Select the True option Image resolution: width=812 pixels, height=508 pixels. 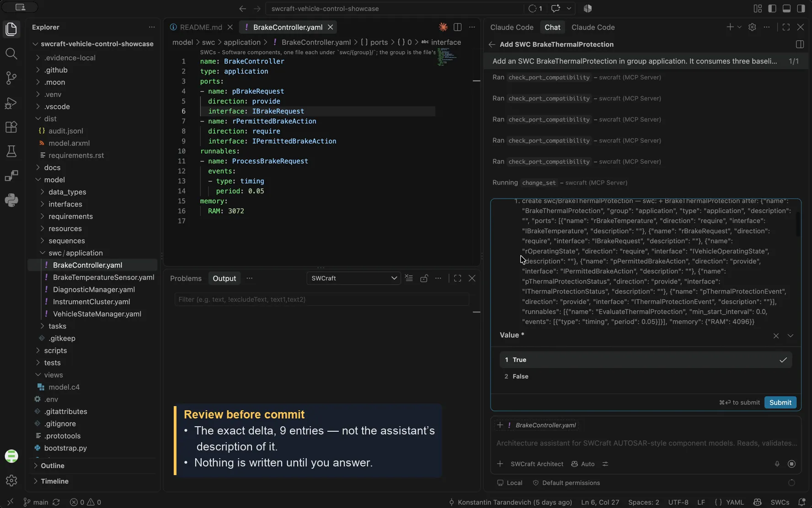[x=646, y=360]
